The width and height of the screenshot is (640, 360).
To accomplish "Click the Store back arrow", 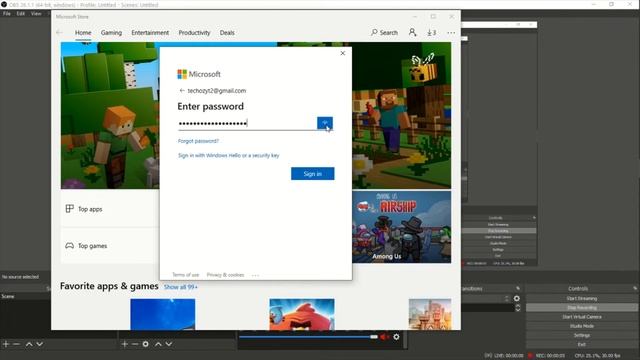I will [x=60, y=32].
